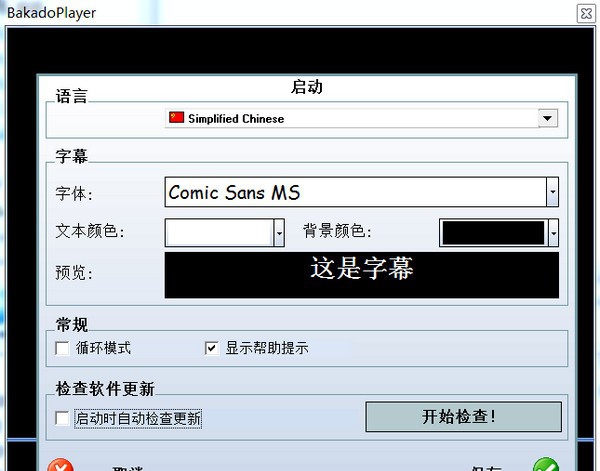
Task: Close the BakadoPlayer window
Action: [586, 14]
